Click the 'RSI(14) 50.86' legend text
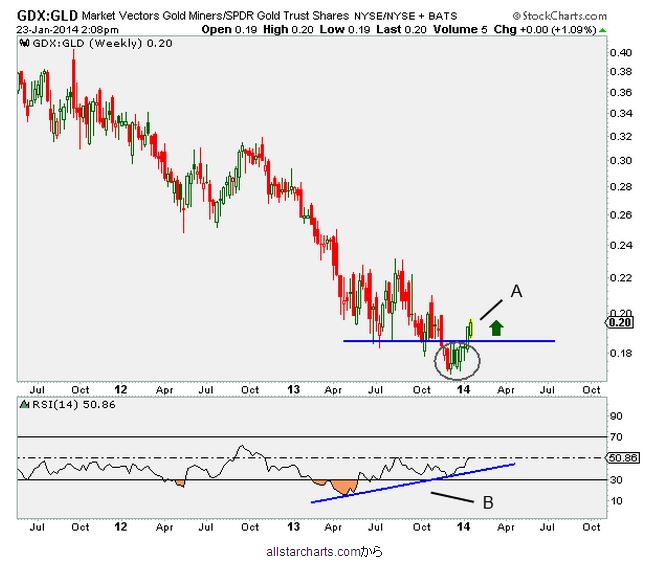Image resolution: width=653 pixels, height=574 pixels. (74, 404)
